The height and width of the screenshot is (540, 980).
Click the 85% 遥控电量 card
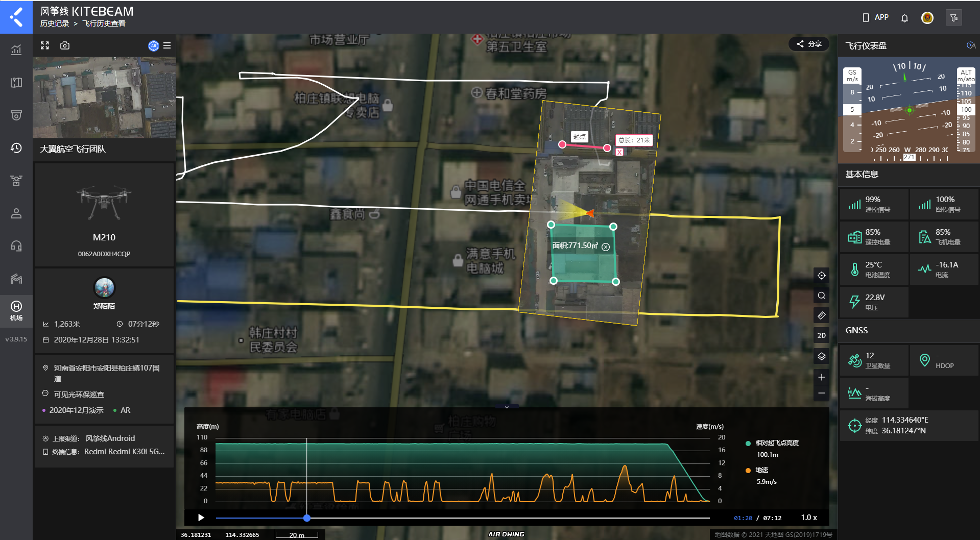click(x=874, y=237)
